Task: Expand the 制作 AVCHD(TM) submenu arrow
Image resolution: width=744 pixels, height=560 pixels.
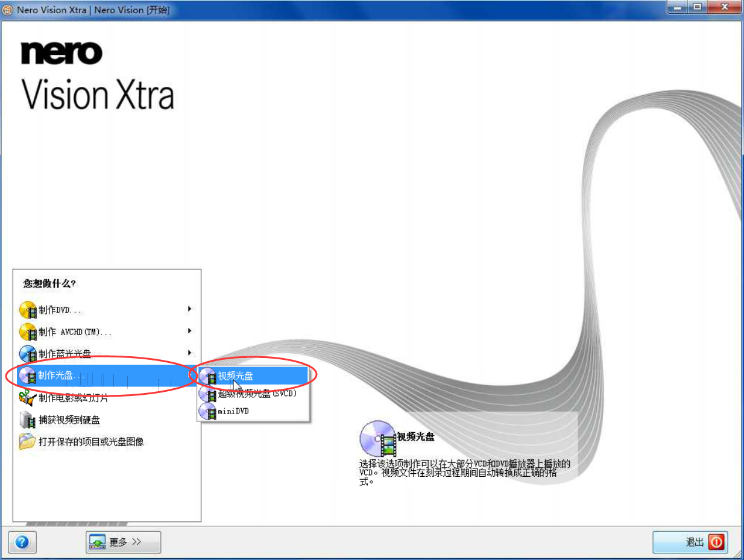Action: (x=189, y=331)
